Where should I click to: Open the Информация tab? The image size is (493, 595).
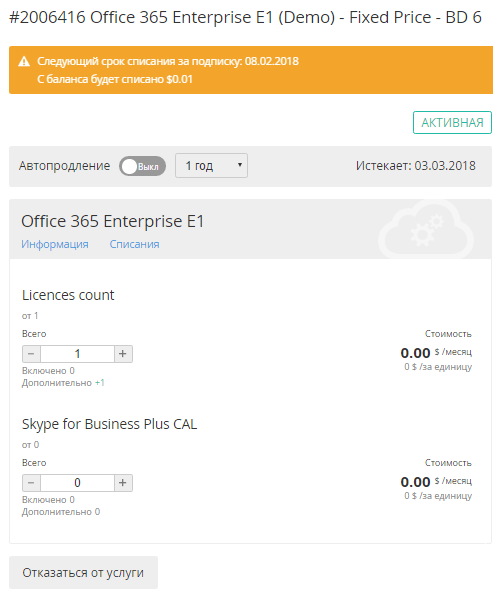tap(55, 244)
